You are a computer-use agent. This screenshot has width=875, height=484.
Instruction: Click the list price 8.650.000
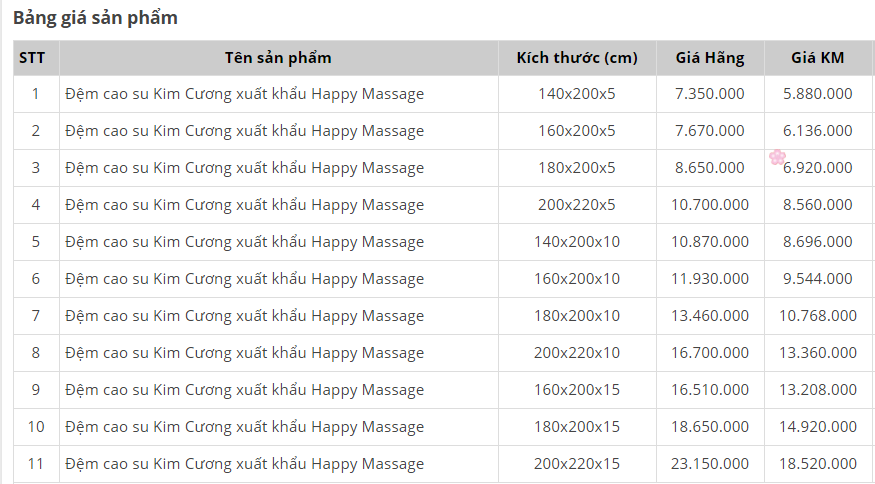[710, 168]
